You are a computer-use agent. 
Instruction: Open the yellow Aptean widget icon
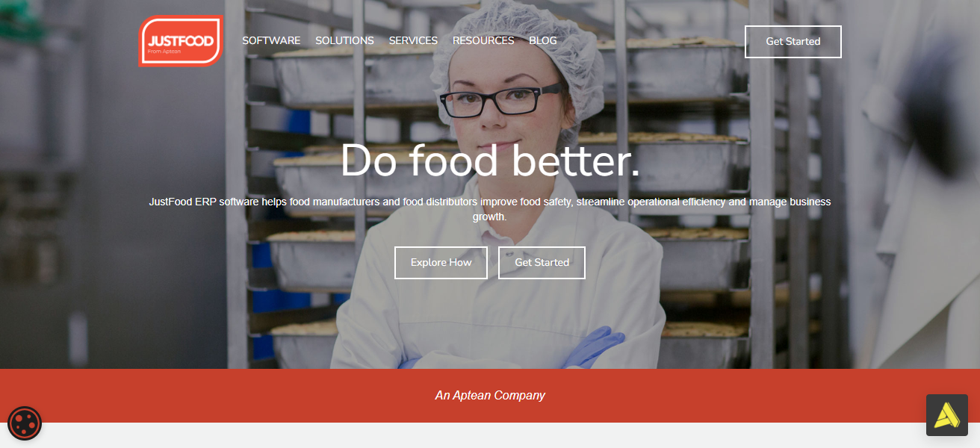click(947, 415)
